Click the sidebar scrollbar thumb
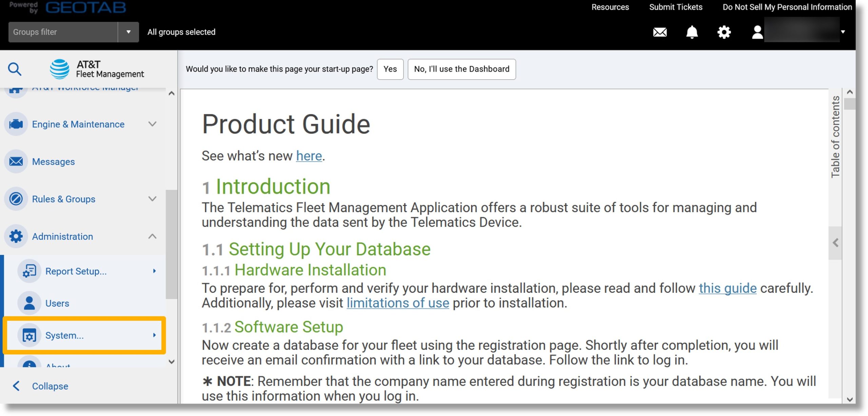This screenshot has width=868, height=416. point(171,244)
